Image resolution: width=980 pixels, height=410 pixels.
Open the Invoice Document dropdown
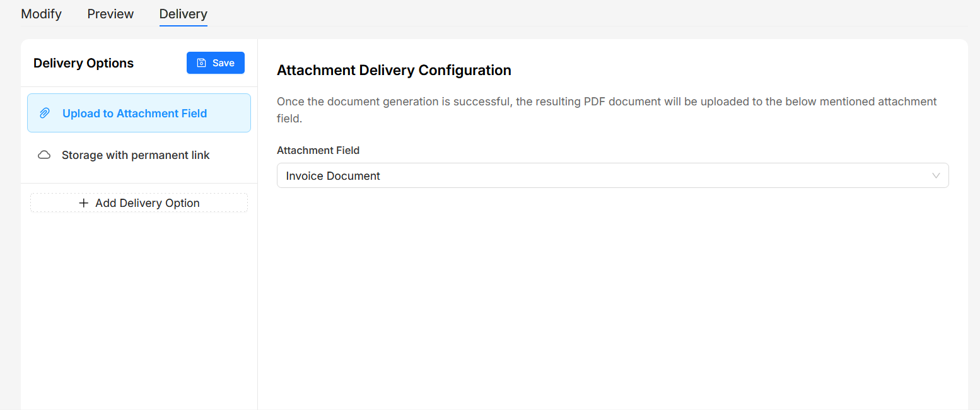pos(612,176)
